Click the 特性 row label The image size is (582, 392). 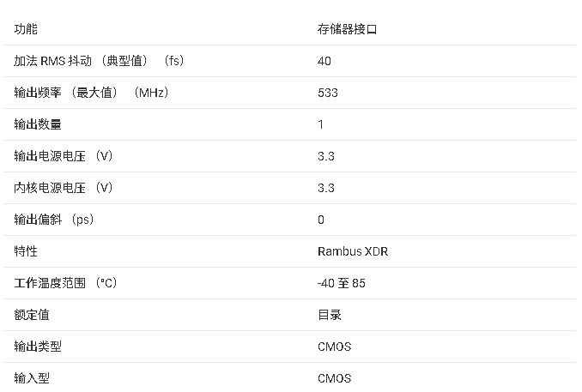click(x=26, y=251)
